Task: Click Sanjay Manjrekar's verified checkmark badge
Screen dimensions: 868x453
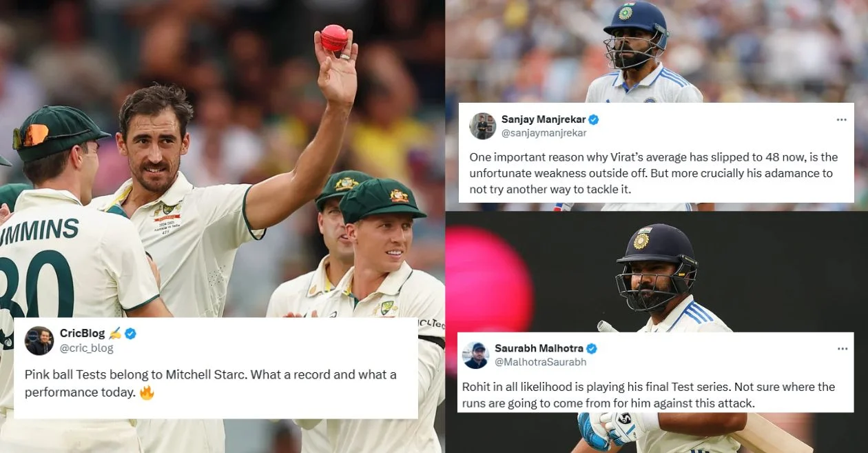Action: 593,119
